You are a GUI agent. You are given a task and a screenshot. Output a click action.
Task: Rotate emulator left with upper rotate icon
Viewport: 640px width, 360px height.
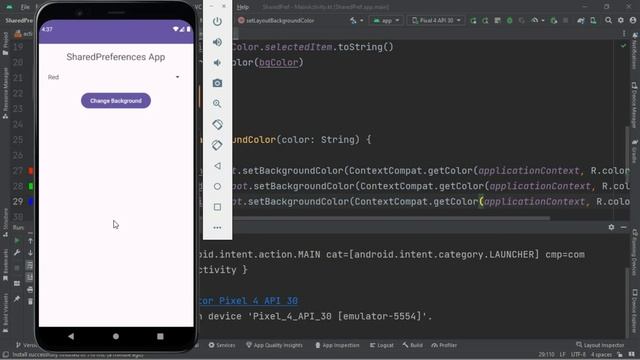(x=217, y=124)
